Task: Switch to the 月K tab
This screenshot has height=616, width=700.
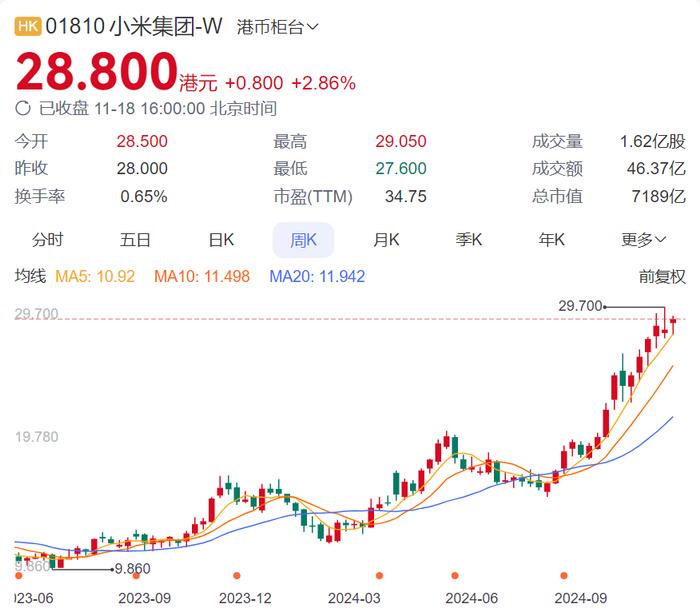Action: [x=387, y=240]
